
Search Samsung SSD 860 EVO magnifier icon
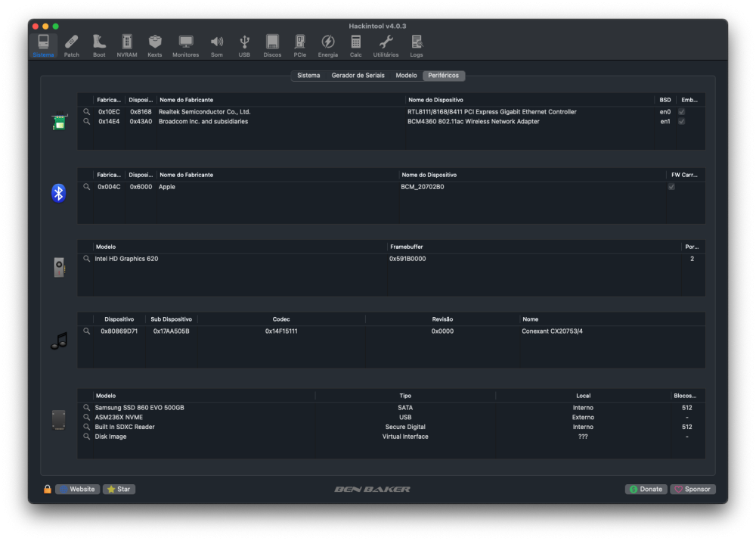86,407
